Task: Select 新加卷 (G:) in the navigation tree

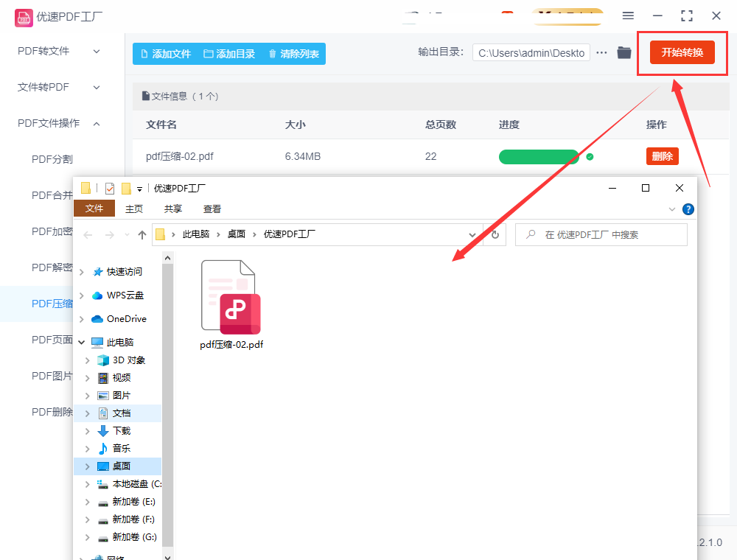Action: 134,536
